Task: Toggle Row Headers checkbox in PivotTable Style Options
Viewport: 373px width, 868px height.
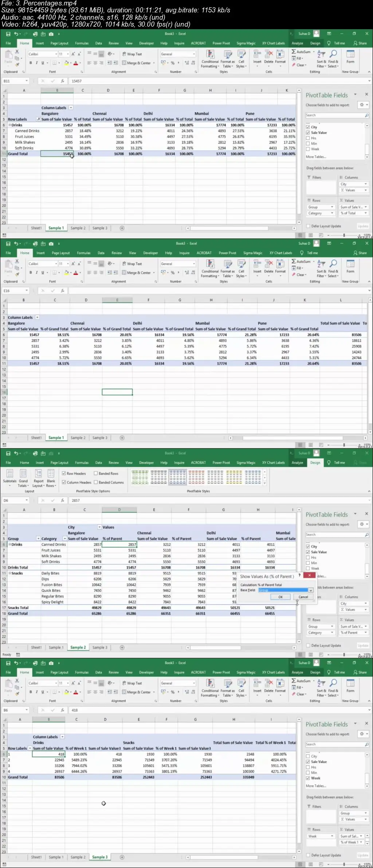Action: click(x=64, y=473)
